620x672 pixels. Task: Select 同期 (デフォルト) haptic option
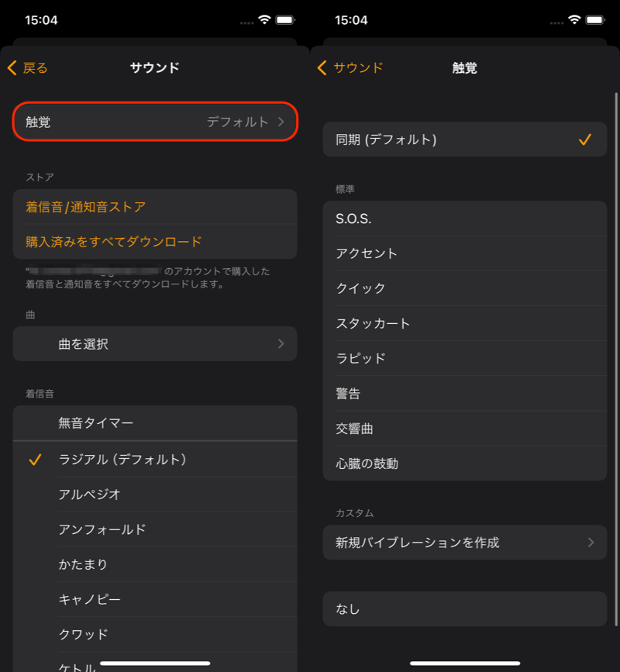click(465, 140)
